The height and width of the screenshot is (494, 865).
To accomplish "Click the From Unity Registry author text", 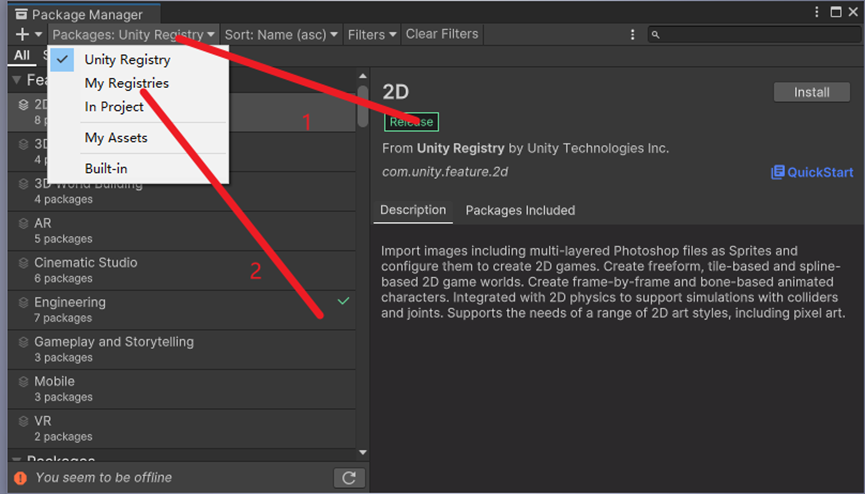I will click(x=525, y=148).
